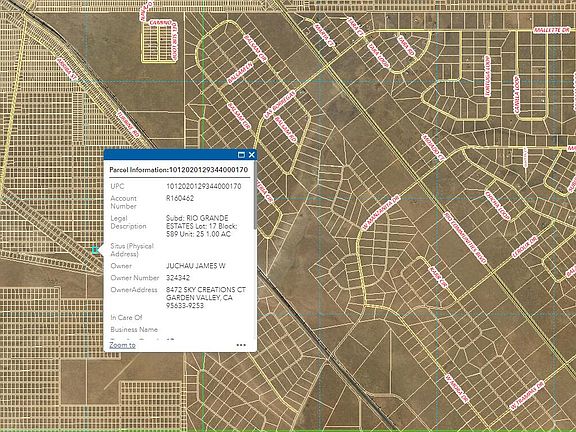Click the RIO GRANDE ESTATES legal description text
The width and height of the screenshot is (576, 432).
202,226
